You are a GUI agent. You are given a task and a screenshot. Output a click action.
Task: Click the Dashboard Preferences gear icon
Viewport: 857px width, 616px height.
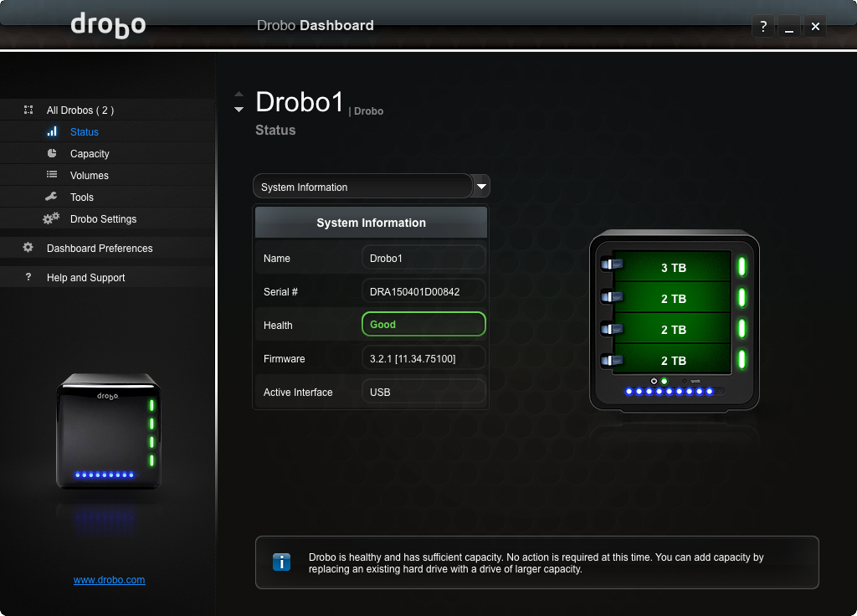28,248
